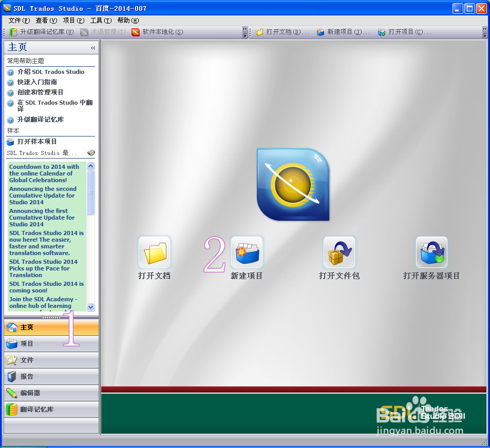Click the 新建项目 toolbar icon

click(x=321, y=32)
